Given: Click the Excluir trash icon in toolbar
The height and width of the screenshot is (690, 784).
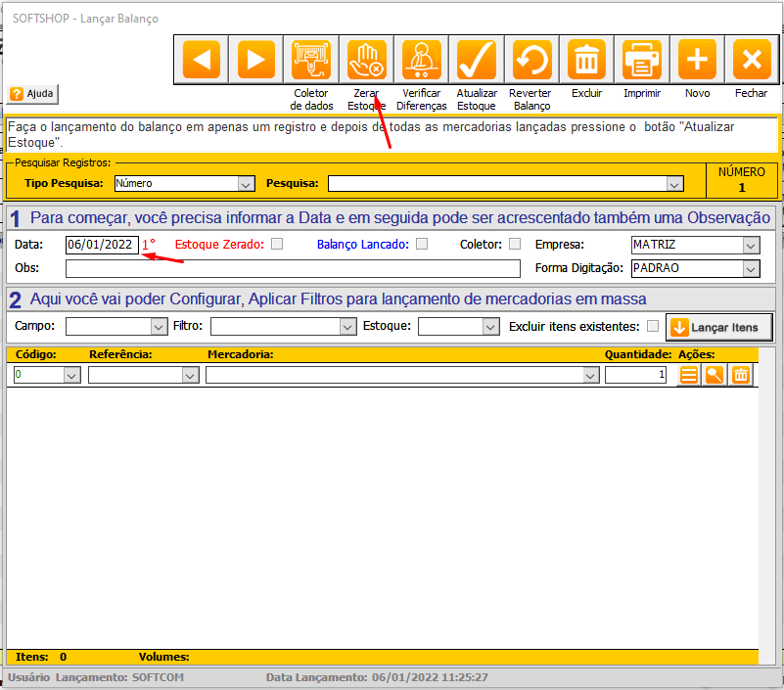Looking at the screenshot, I should (586, 61).
